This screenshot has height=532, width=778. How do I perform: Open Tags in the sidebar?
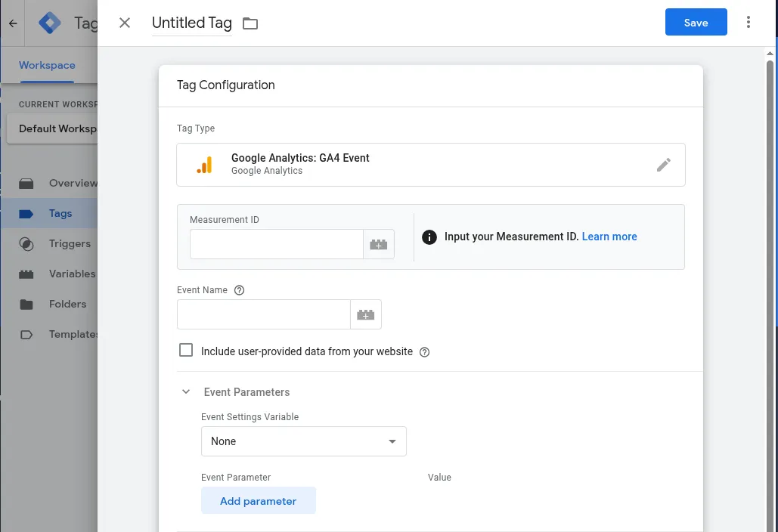pyautogui.click(x=50, y=214)
